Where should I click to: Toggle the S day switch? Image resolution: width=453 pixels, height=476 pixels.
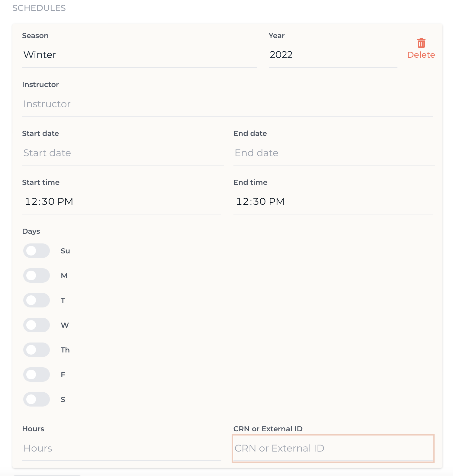[37, 399]
